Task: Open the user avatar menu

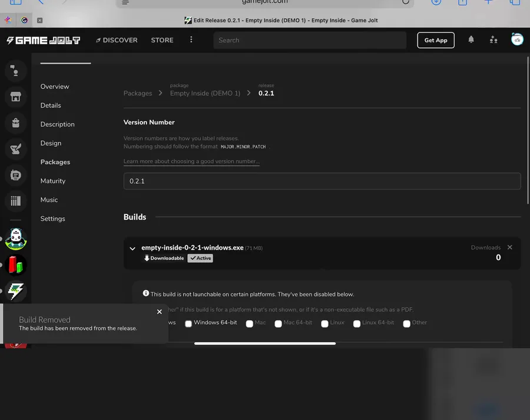Action: tap(517, 39)
